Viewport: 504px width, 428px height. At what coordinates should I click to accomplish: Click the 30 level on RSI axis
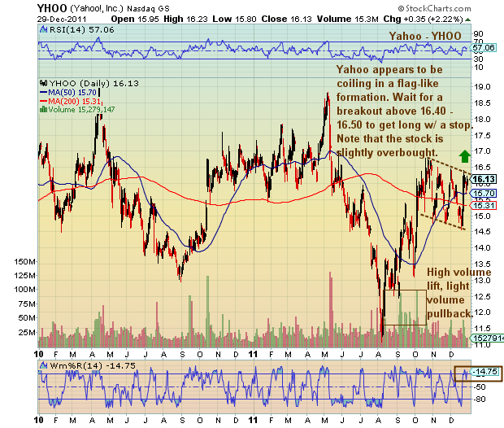478,59
